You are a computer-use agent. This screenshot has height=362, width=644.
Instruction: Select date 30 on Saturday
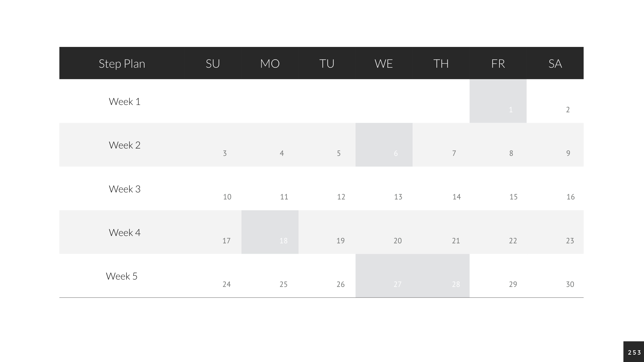pos(570,284)
